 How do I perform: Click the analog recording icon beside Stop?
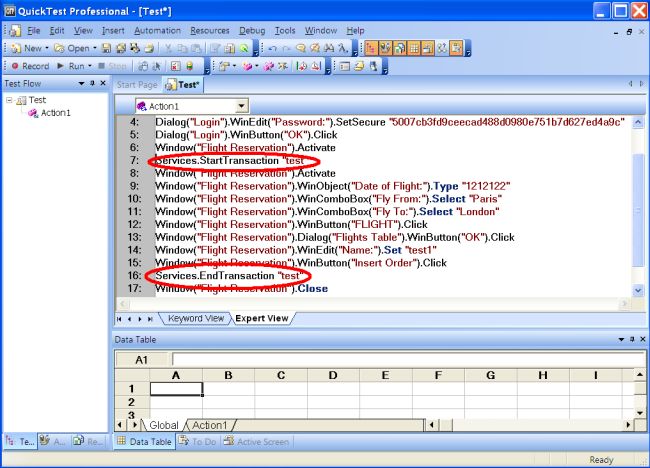point(143,66)
